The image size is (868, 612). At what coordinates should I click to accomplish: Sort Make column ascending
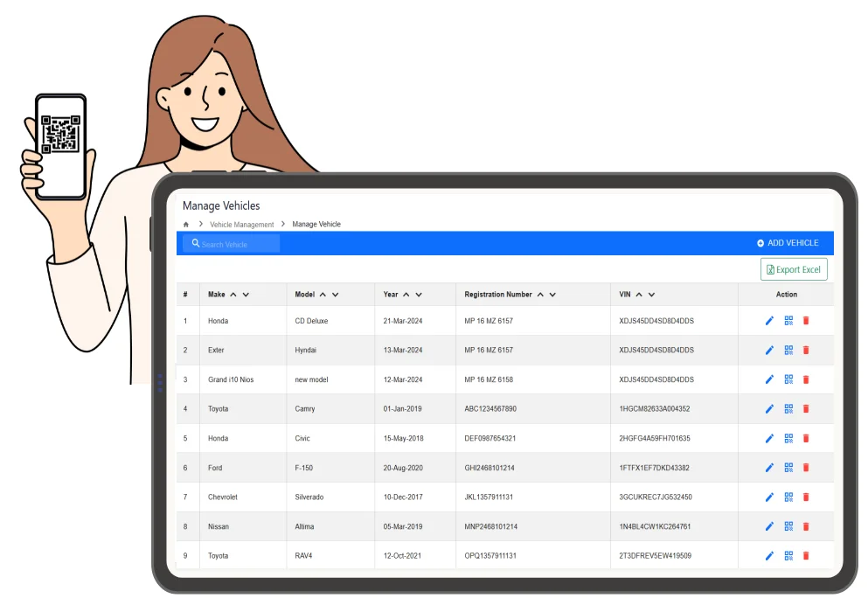(233, 295)
